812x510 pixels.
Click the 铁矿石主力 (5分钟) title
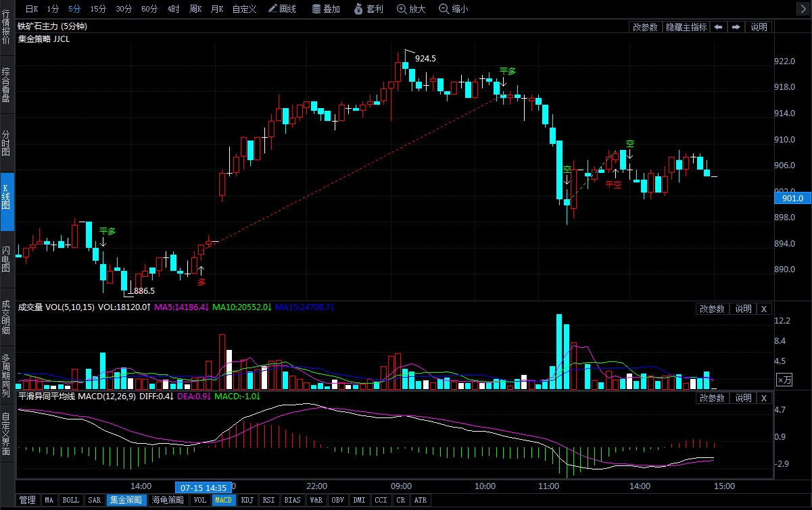(x=52, y=26)
